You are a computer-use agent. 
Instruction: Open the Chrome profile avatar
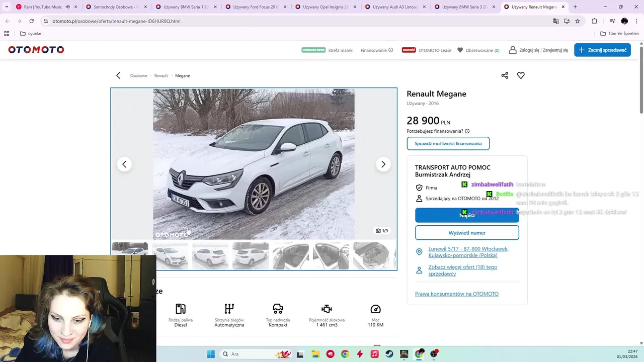pyautogui.click(x=624, y=21)
